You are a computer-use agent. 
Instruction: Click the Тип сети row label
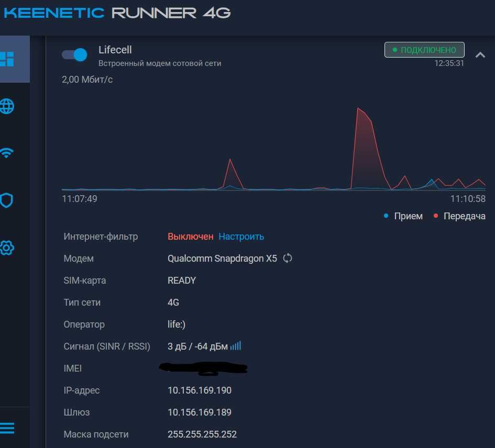(82, 303)
